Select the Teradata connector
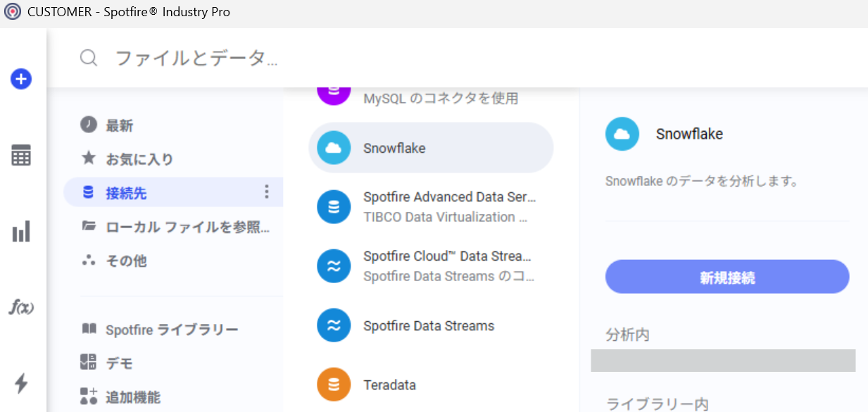868x412 pixels. coord(432,385)
